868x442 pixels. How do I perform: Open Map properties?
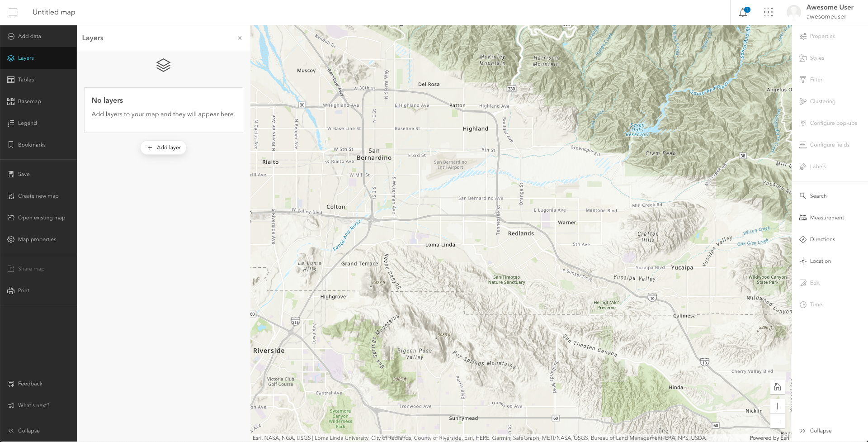tap(37, 239)
